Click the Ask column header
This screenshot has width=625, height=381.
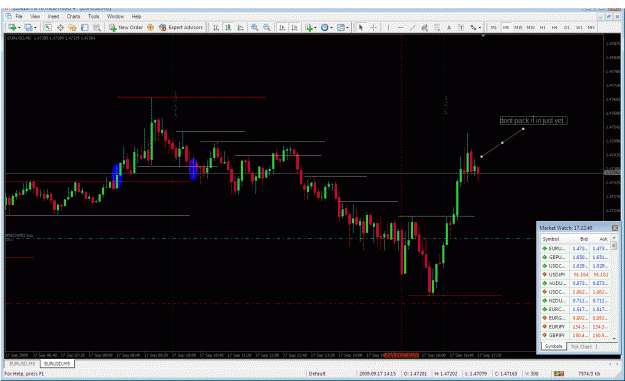600,239
